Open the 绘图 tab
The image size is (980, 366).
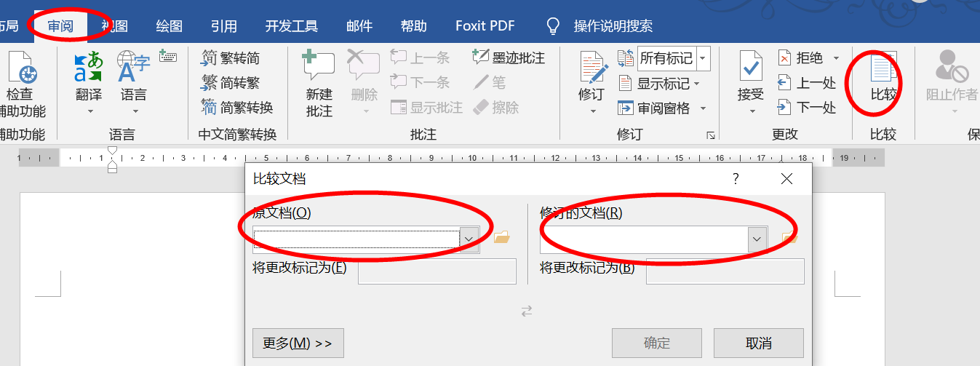(170, 26)
